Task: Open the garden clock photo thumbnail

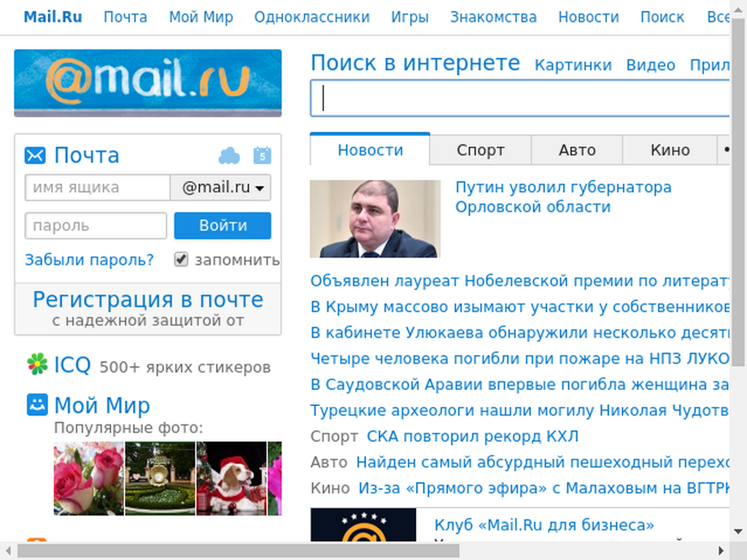Action: pos(160,478)
